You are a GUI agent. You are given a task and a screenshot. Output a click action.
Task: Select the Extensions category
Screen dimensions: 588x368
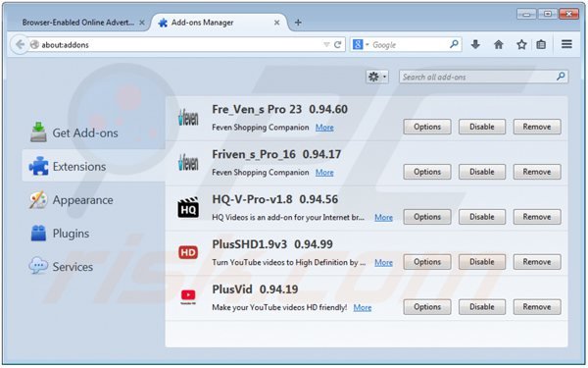click(94, 166)
